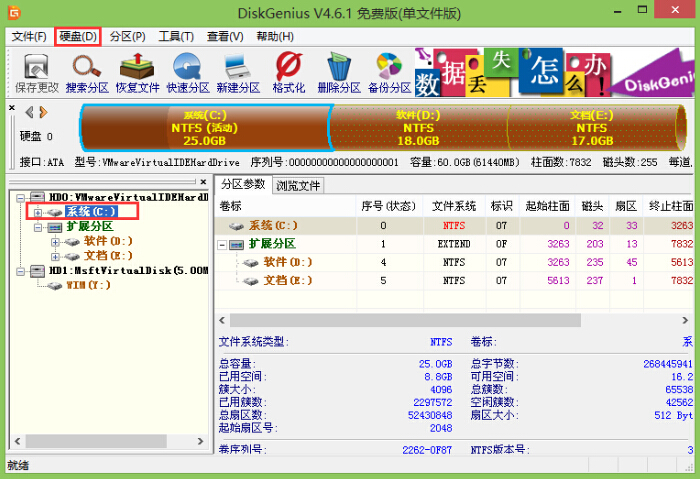Open the 恢复文件 file recovery tool

tap(137, 73)
